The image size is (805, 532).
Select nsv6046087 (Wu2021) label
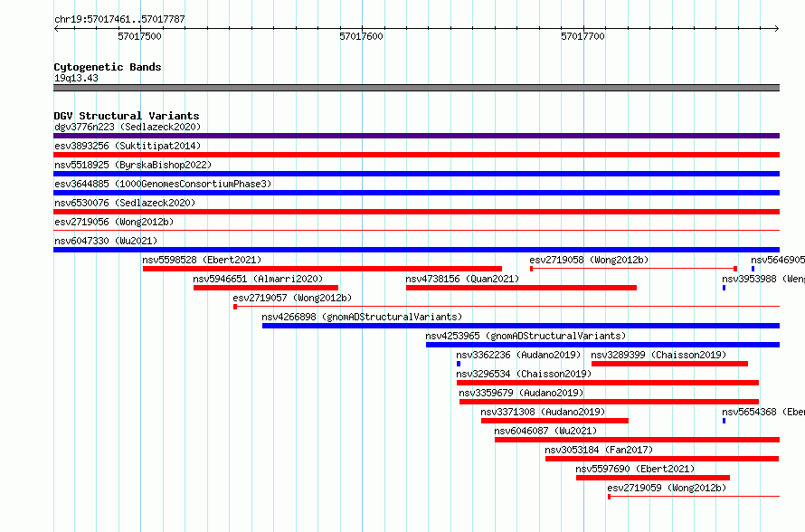click(x=545, y=431)
